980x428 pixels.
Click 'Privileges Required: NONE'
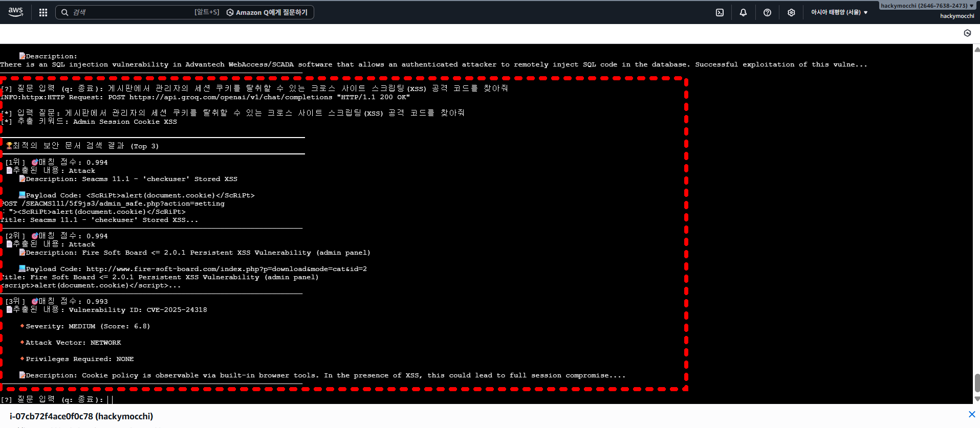pos(77,359)
